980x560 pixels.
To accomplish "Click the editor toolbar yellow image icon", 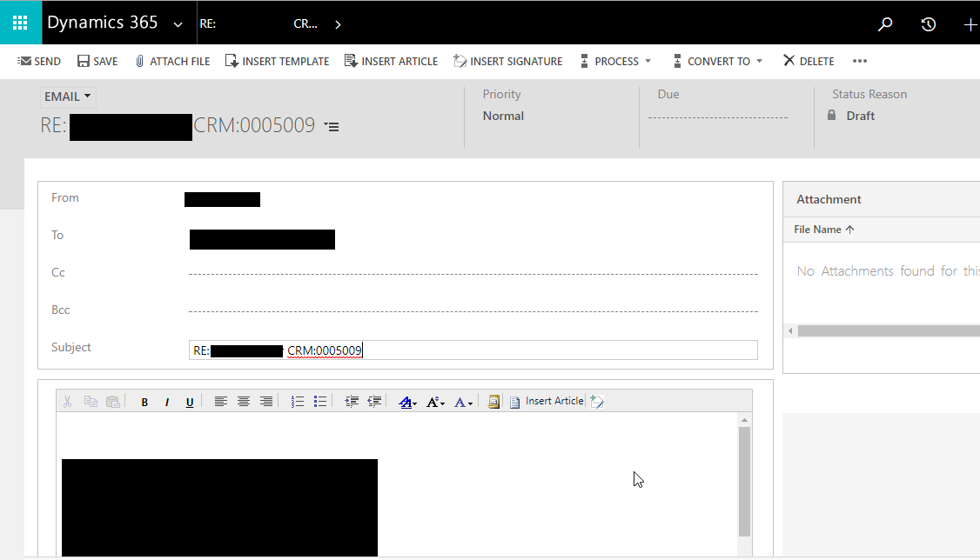I will 493,402.
